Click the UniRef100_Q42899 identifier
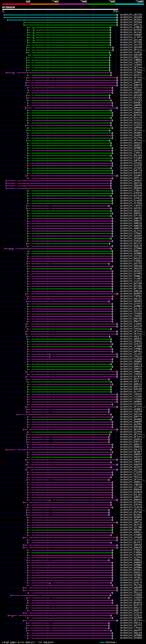146x644 pixels. tap(131, 618)
